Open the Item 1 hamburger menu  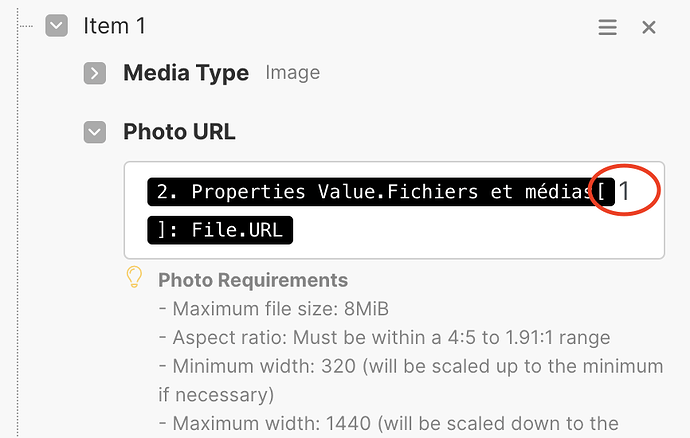pos(607,27)
